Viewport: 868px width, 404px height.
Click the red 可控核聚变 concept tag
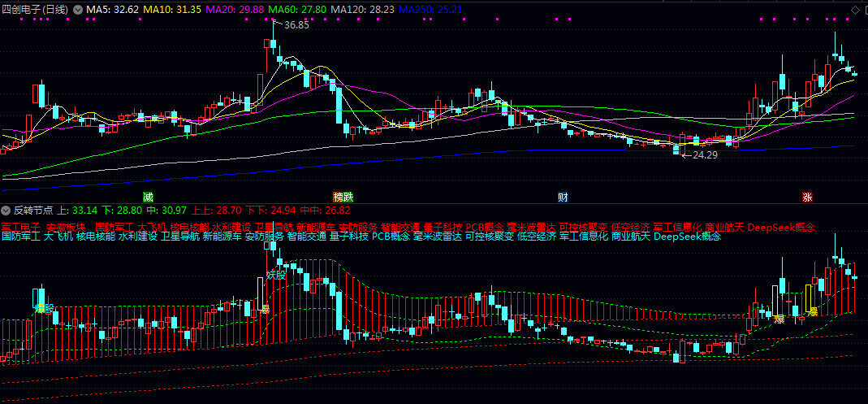[x=584, y=228]
